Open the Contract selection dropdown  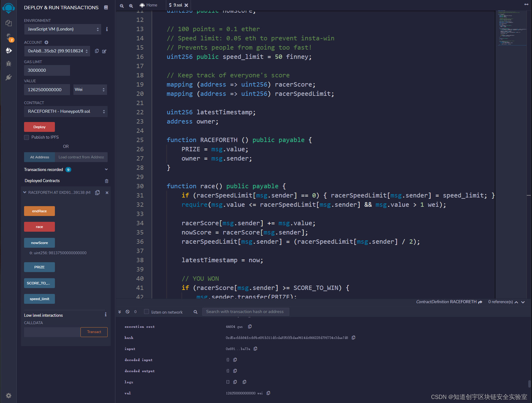(x=66, y=112)
